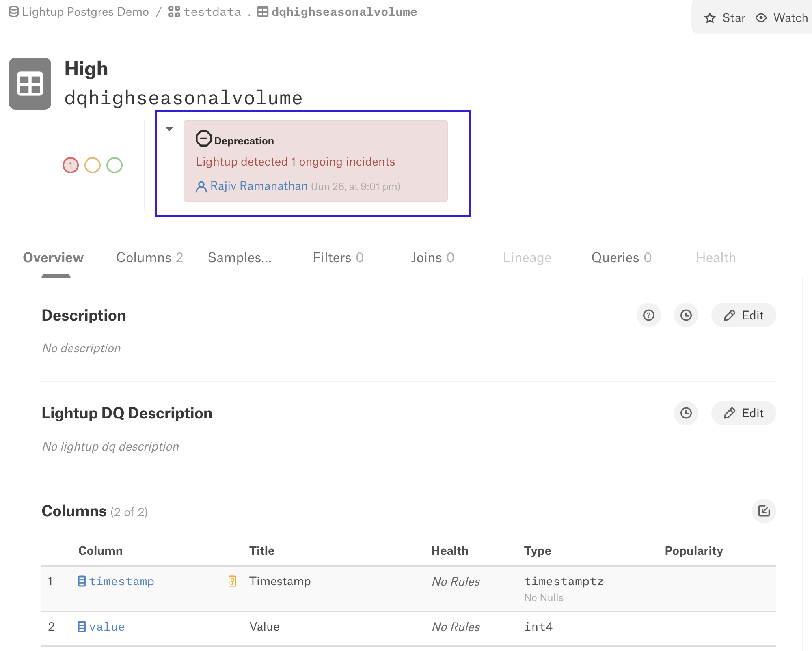Viewport: 812px width, 651px height.
Task: Open the Samples tab
Action: [240, 258]
